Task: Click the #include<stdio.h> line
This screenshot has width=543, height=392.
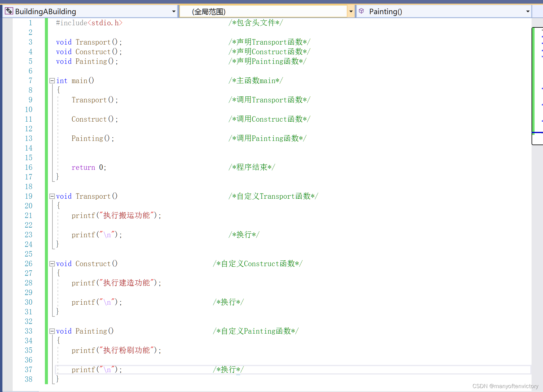Action: pyautogui.click(x=89, y=23)
